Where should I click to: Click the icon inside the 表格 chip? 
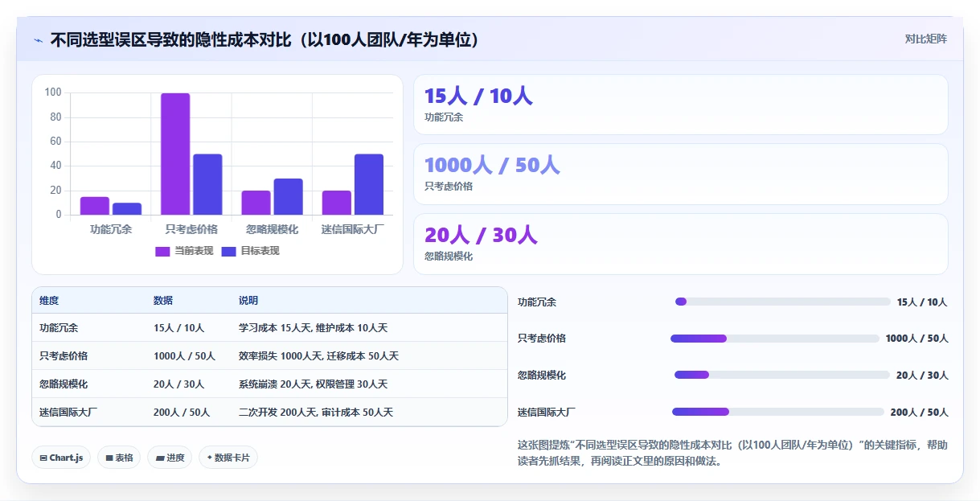point(109,458)
